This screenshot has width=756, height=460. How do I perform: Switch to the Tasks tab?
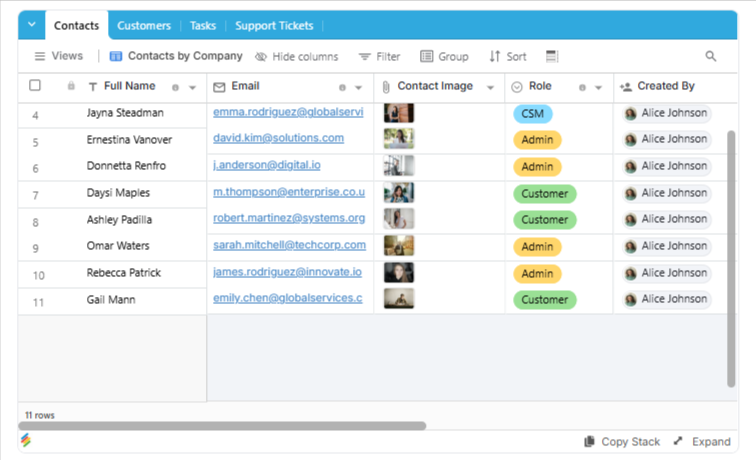[202, 26]
